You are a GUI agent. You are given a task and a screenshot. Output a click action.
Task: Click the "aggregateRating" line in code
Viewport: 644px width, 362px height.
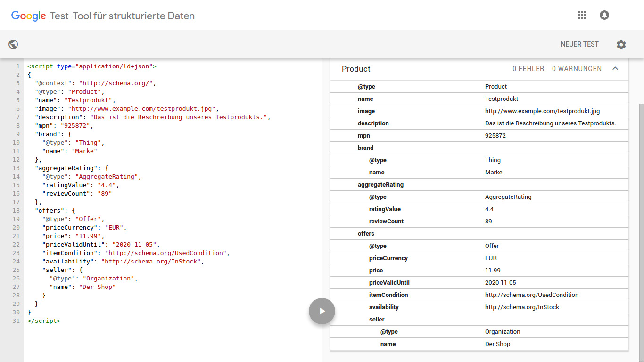click(x=72, y=168)
